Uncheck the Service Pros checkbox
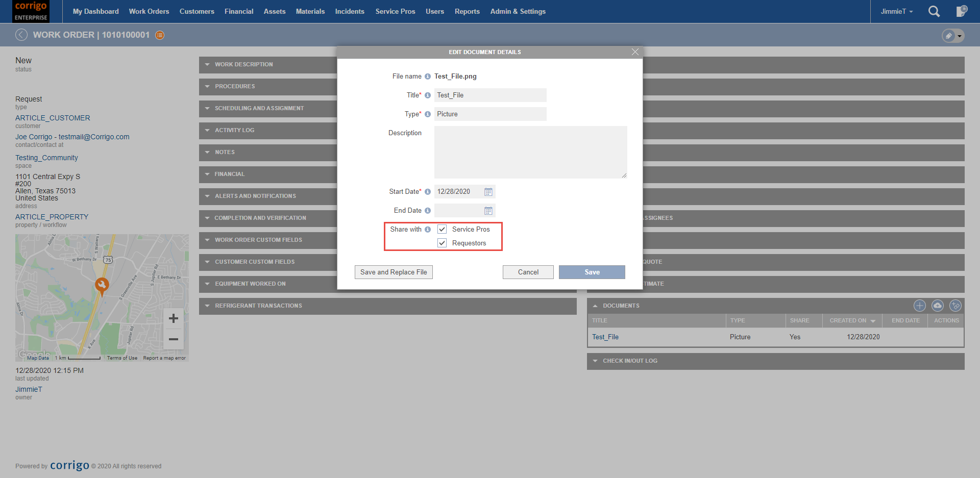The width and height of the screenshot is (980, 478). 442,230
